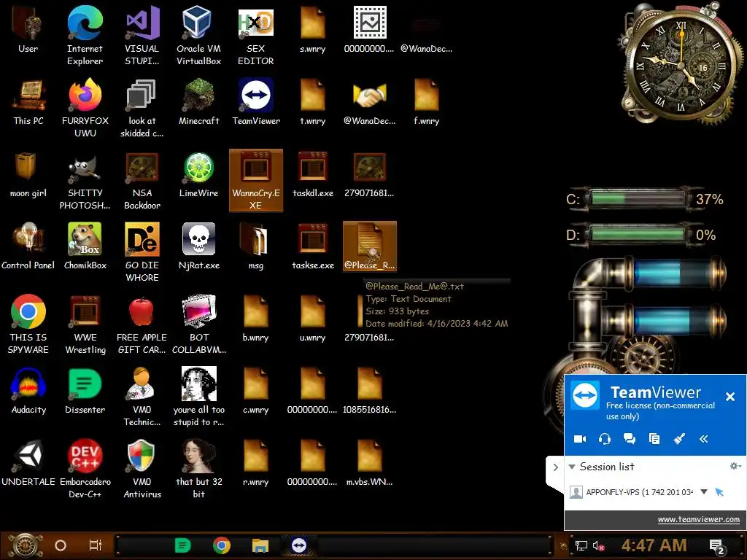Select the Minecraft desktop icon
This screenshot has height=560, width=747.
198,102
